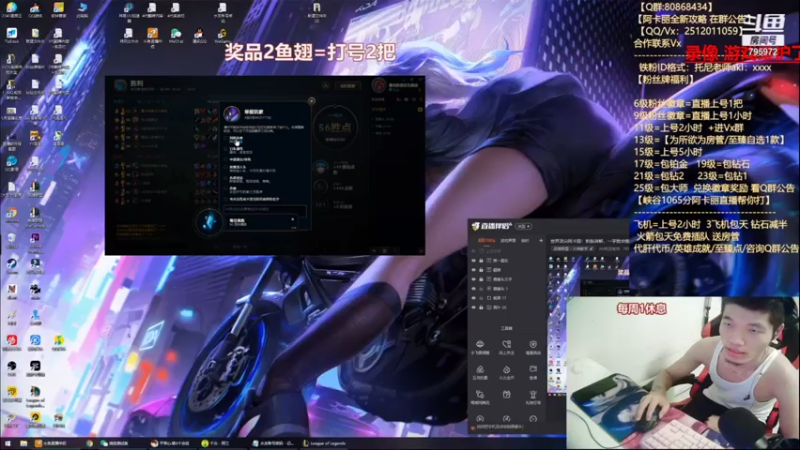This screenshot has width=800, height=450.
Task: Tick the 作弊 report checkbox
Action: pos(226,188)
